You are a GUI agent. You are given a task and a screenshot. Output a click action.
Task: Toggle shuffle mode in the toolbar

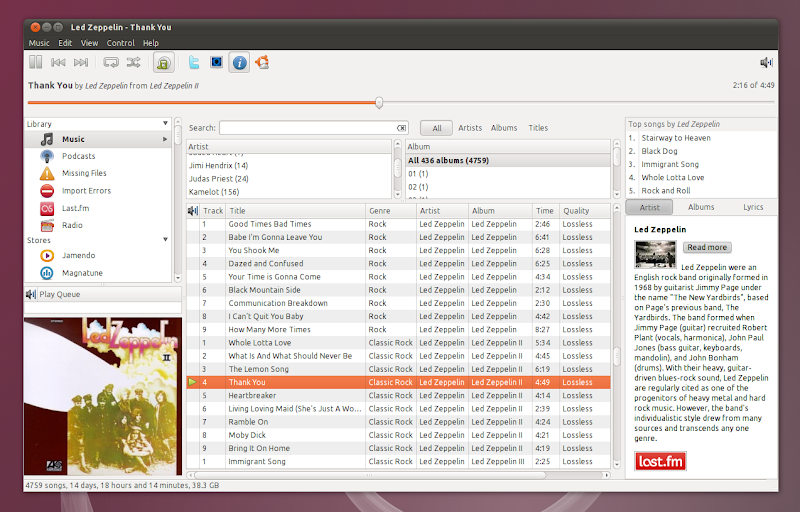(133, 63)
